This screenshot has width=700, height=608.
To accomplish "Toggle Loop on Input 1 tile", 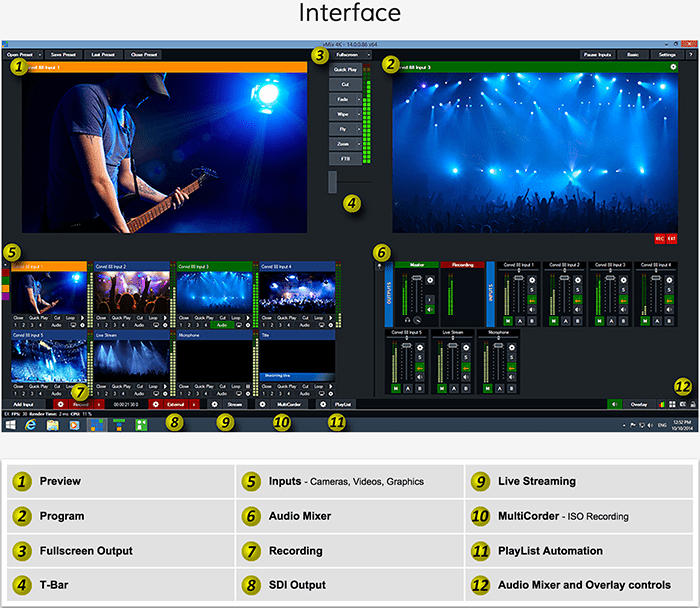I will [71, 318].
